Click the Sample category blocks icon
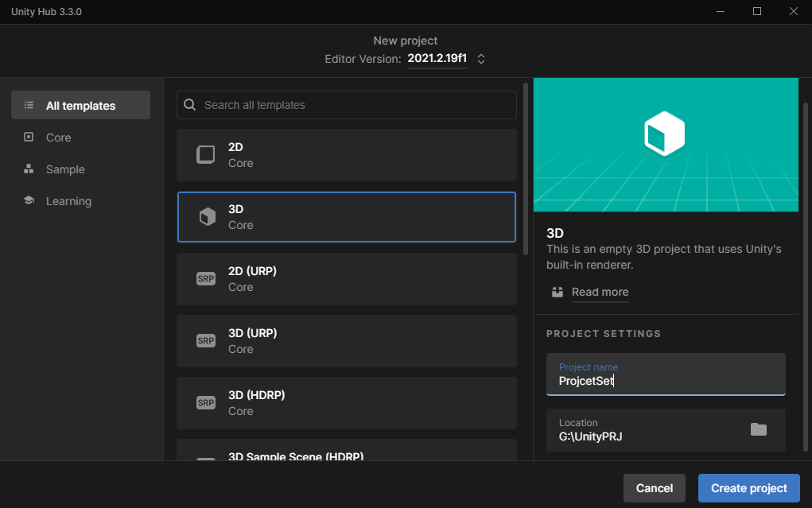Screen dimensions: 812x508 pos(29,169)
